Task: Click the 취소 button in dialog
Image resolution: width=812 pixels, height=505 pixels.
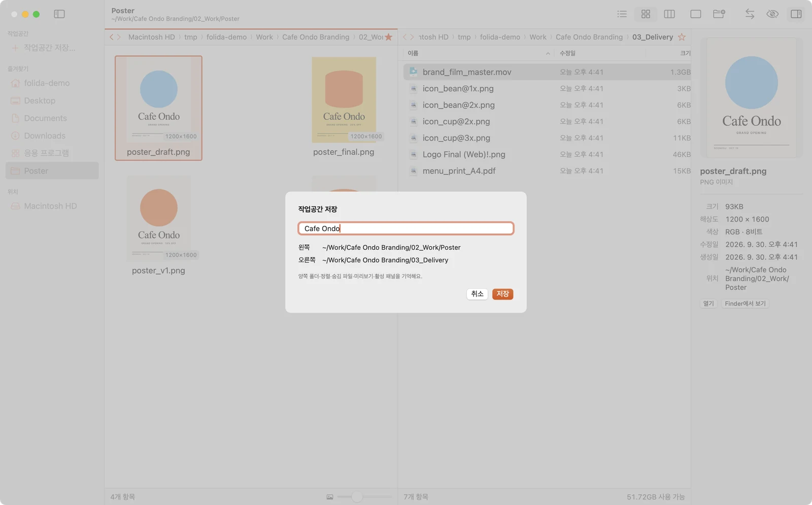Action: pyautogui.click(x=477, y=294)
